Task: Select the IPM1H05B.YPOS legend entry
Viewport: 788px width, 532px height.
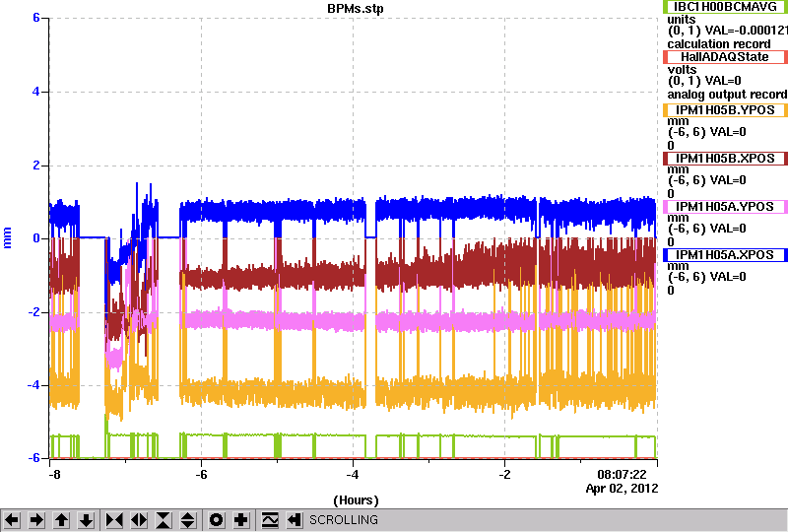Action: click(x=725, y=110)
